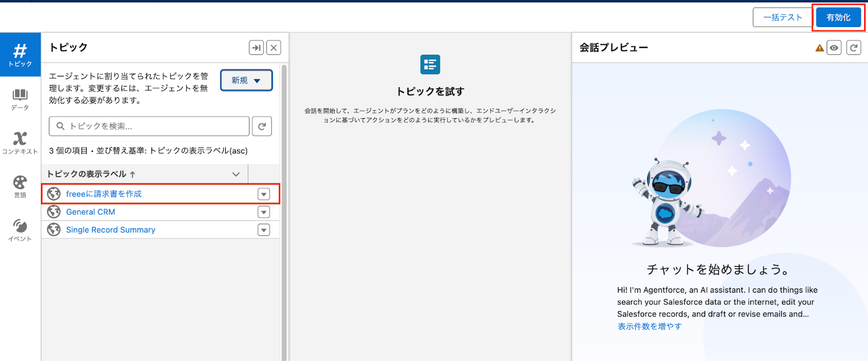
Task: Click the トピックを試す heading
Action: click(430, 92)
